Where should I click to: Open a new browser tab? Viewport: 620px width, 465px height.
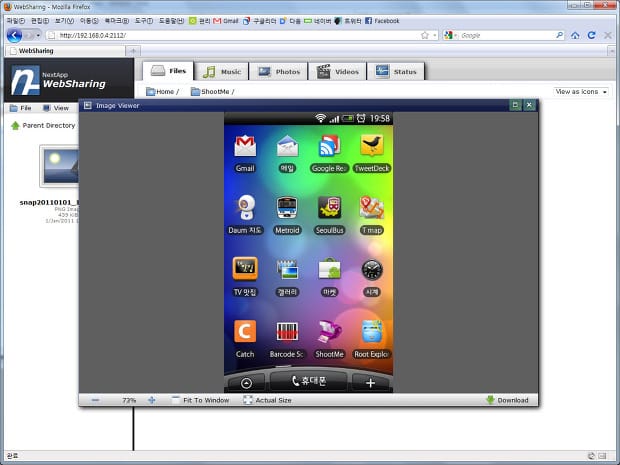[x=133, y=51]
